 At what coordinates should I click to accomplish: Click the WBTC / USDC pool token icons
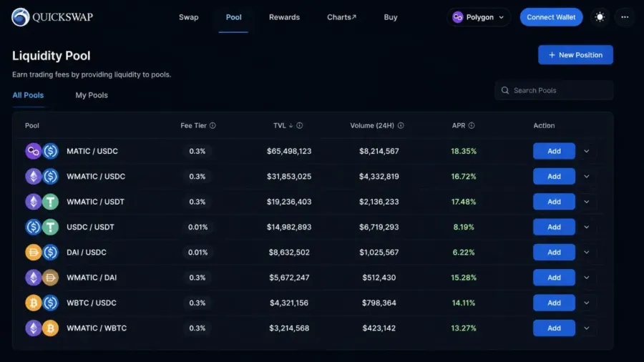(42, 303)
